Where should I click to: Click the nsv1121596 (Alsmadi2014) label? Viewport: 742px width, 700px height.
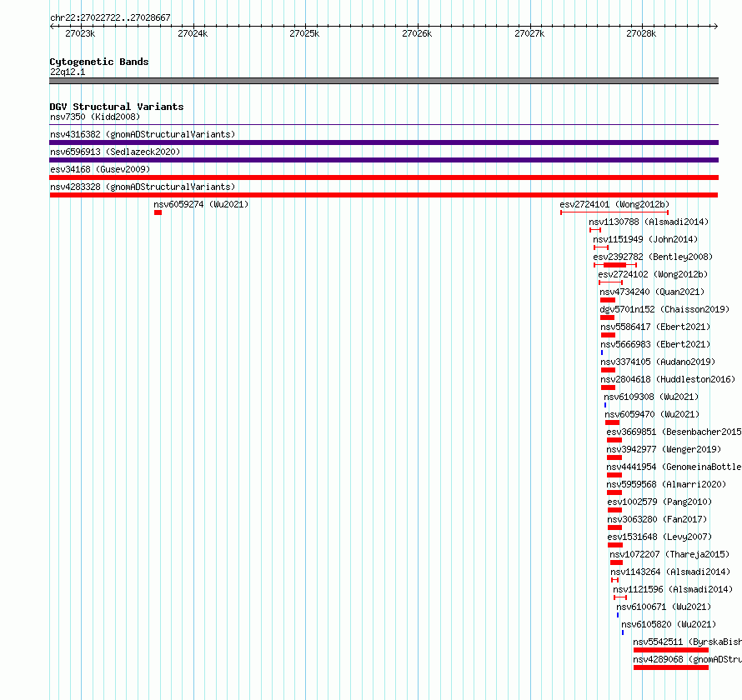click(673, 589)
